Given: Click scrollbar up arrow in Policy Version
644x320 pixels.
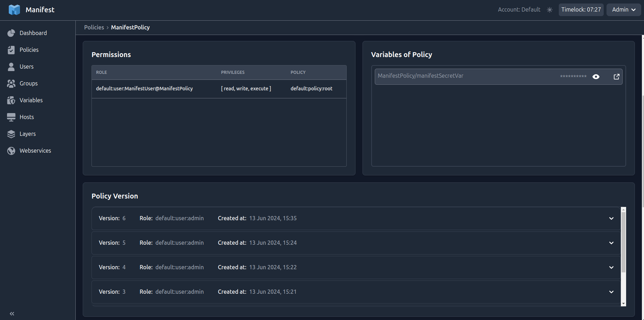Looking at the screenshot, I should (623, 210).
